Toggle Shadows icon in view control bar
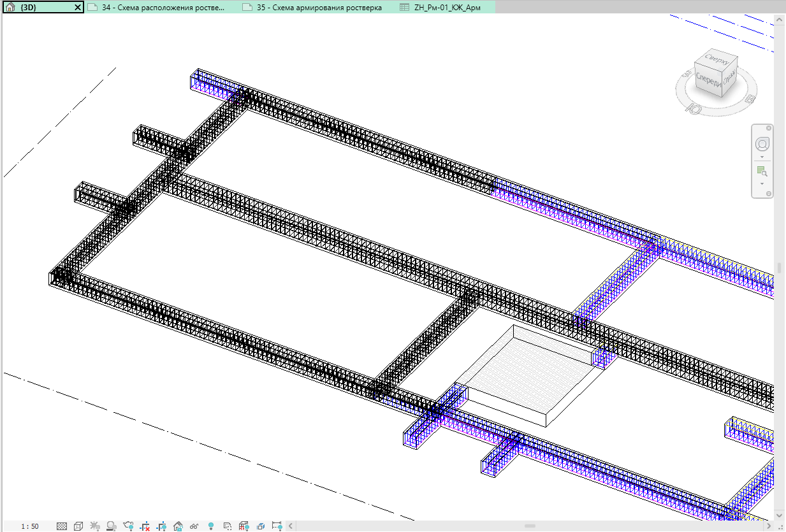The height and width of the screenshot is (532, 786). click(x=112, y=526)
